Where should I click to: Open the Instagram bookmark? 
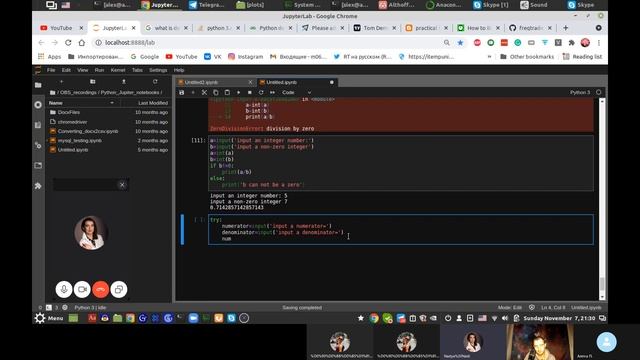[x=245, y=57]
